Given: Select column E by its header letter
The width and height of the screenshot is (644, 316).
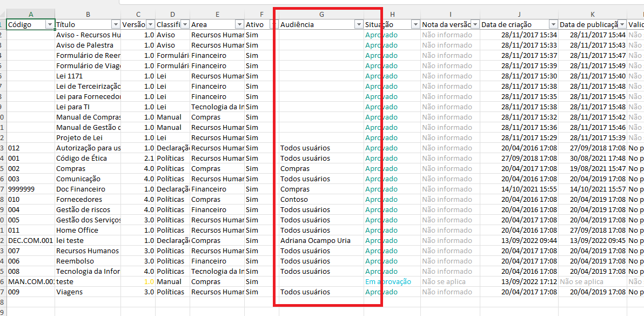Looking at the screenshot, I should coord(217,15).
